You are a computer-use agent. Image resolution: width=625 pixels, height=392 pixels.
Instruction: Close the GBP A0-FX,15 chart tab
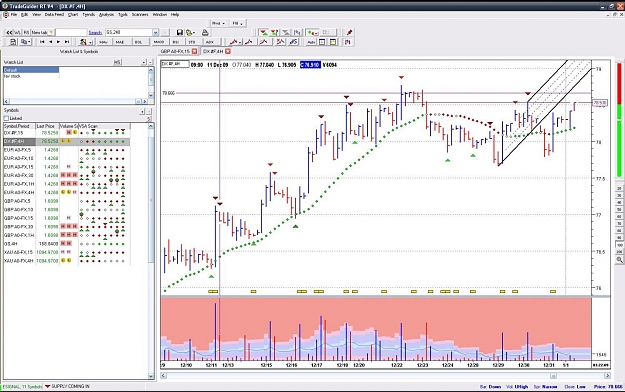[x=195, y=51]
